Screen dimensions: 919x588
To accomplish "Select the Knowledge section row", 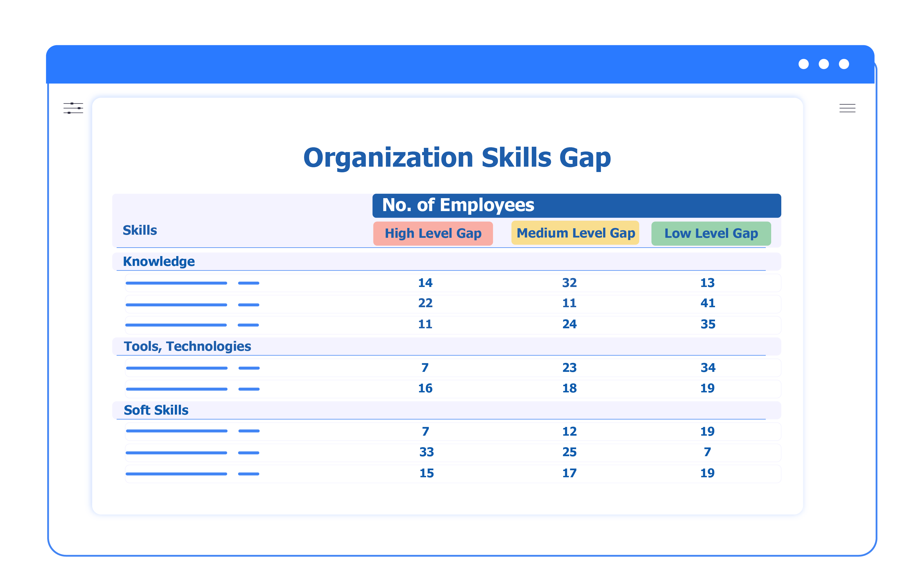I will [x=446, y=262].
